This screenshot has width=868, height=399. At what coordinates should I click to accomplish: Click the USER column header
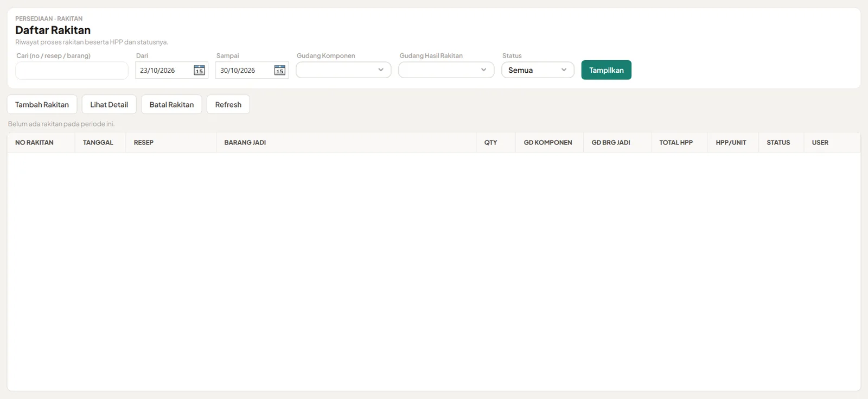pyautogui.click(x=832, y=143)
